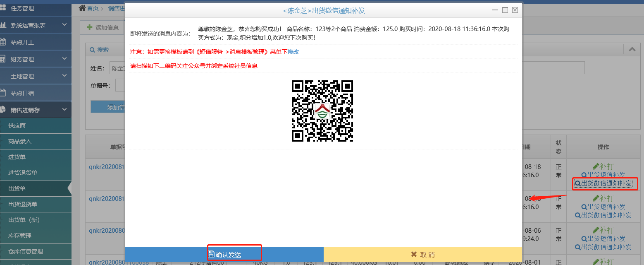The height and width of the screenshot is (265, 644).
Task: Open 出货退货单 in the sidebar
Action: (36, 204)
